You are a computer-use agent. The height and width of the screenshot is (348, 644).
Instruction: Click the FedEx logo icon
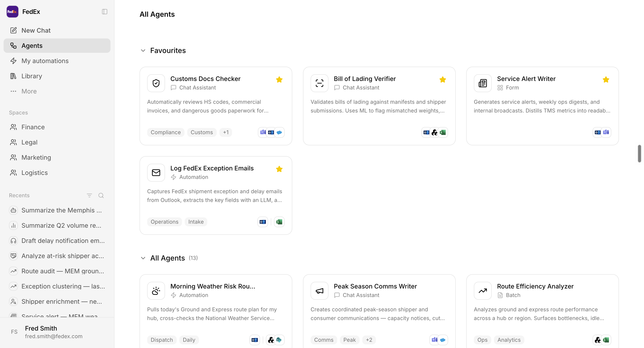13,11
